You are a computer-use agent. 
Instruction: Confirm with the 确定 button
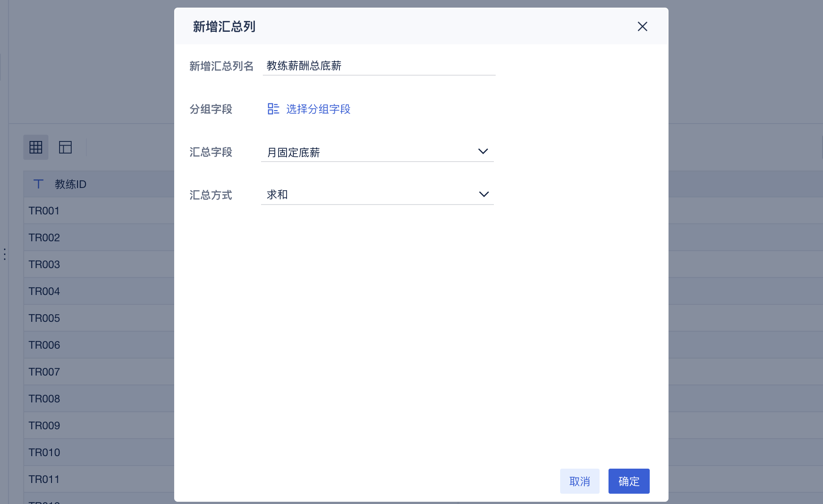[629, 481]
